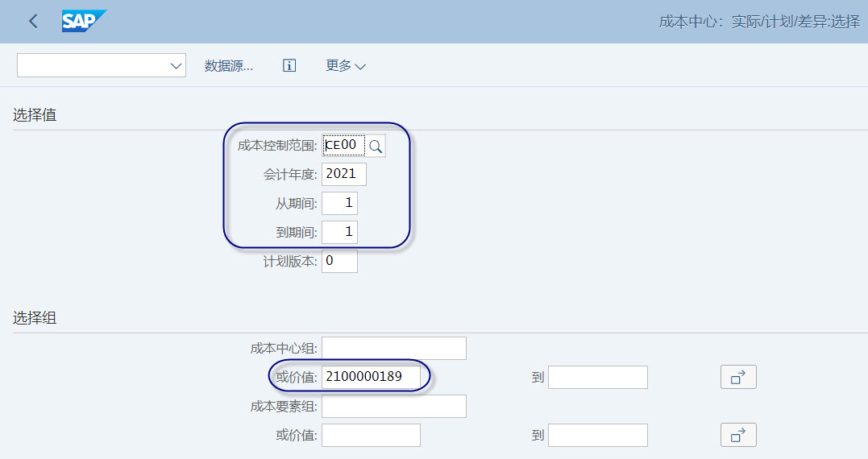The height and width of the screenshot is (459, 868).
Task: Click the 到 field for cost center value
Action: (598, 377)
